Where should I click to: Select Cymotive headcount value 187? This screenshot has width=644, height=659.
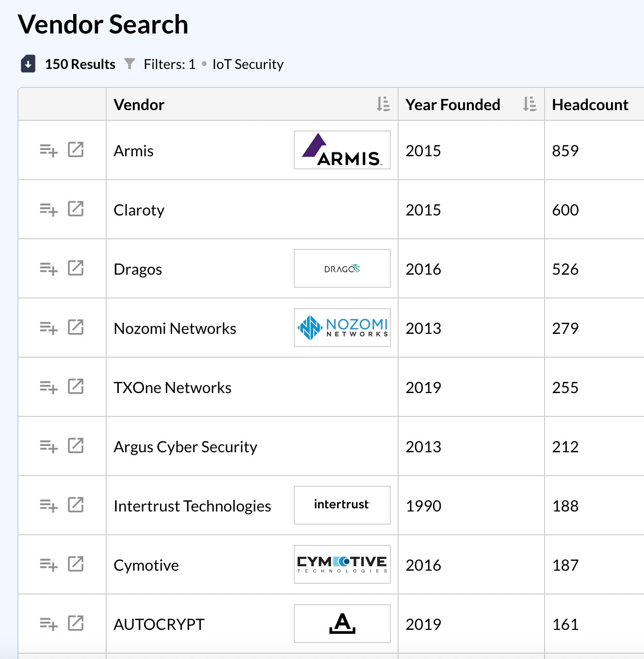[x=565, y=565]
